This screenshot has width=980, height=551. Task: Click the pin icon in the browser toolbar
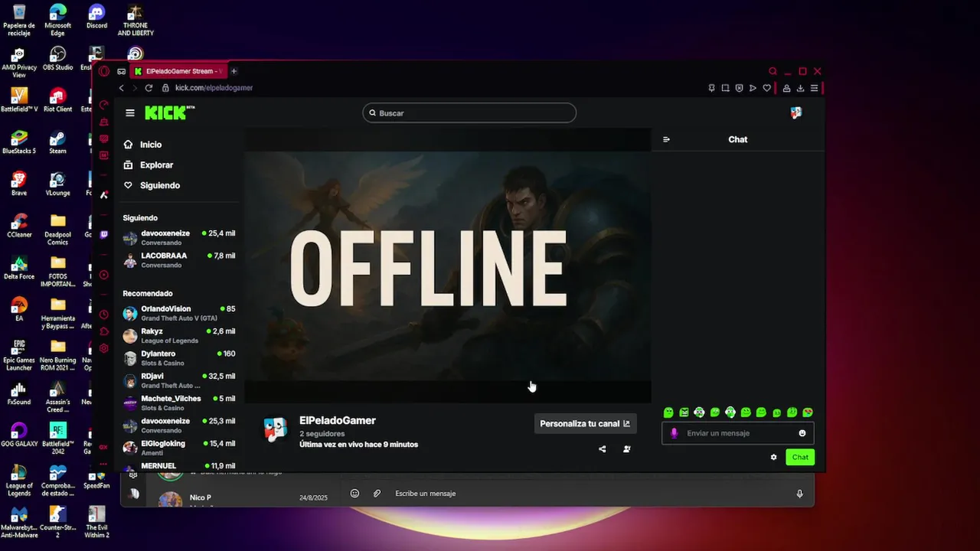(x=712, y=88)
